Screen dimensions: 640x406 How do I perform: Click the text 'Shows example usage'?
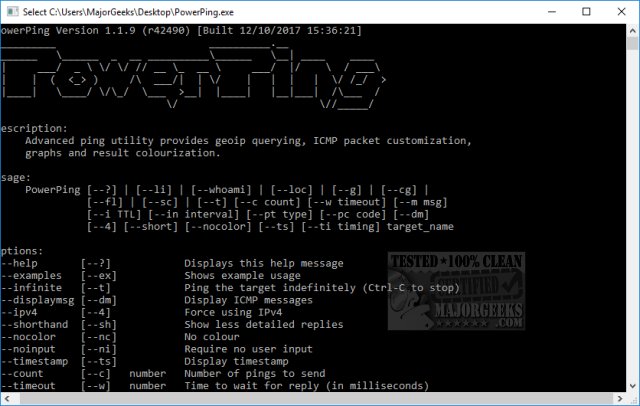242,275
